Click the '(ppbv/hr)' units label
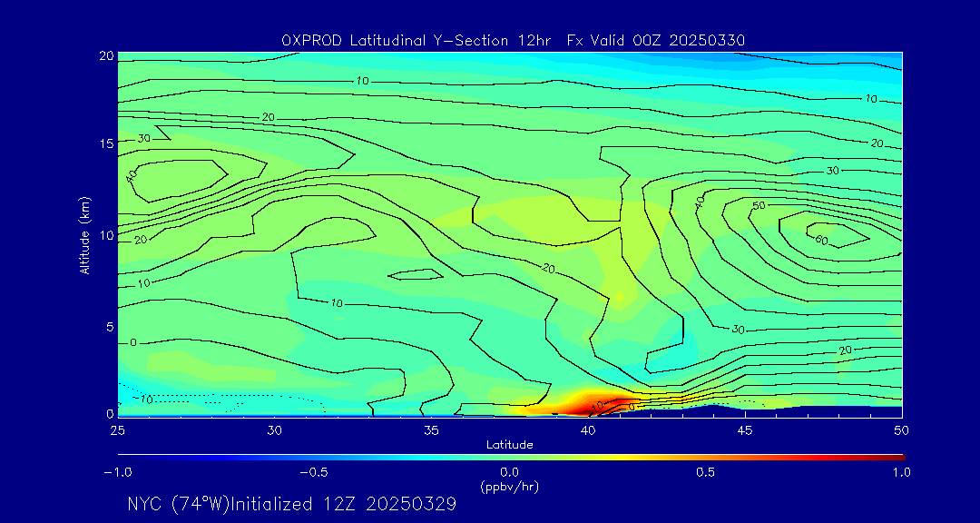This screenshot has height=523, width=980. (x=509, y=486)
